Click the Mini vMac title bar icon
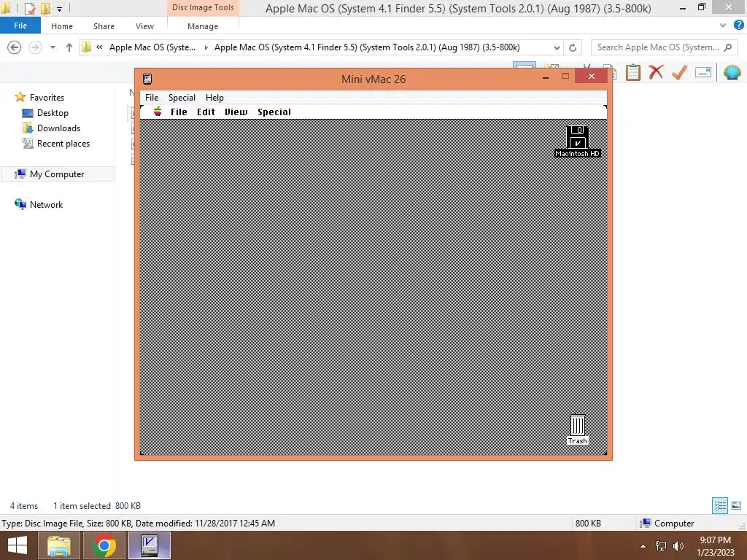Screen dimensions: 747x560 pyautogui.click(x=147, y=79)
